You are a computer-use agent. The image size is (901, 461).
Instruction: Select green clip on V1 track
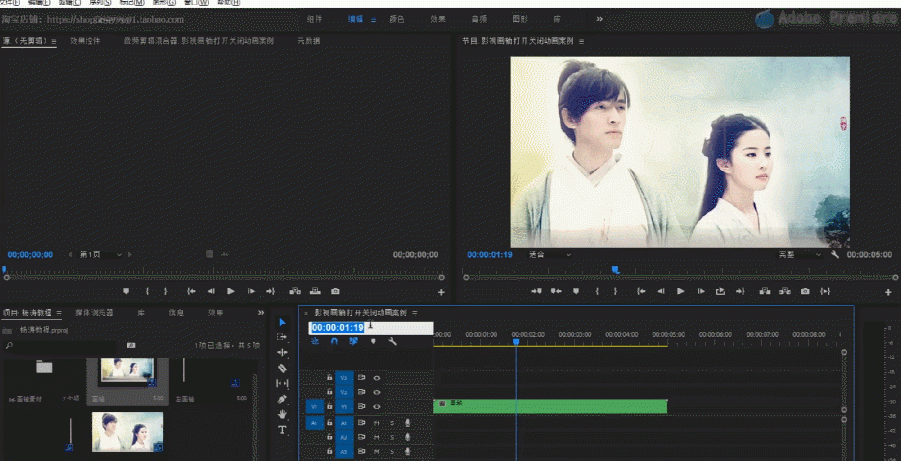coord(550,406)
